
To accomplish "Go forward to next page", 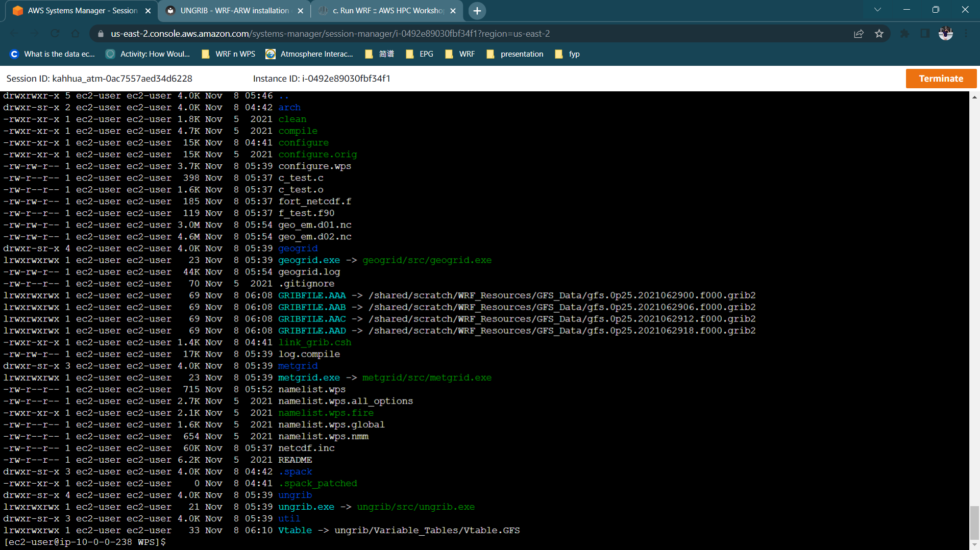I will (35, 34).
